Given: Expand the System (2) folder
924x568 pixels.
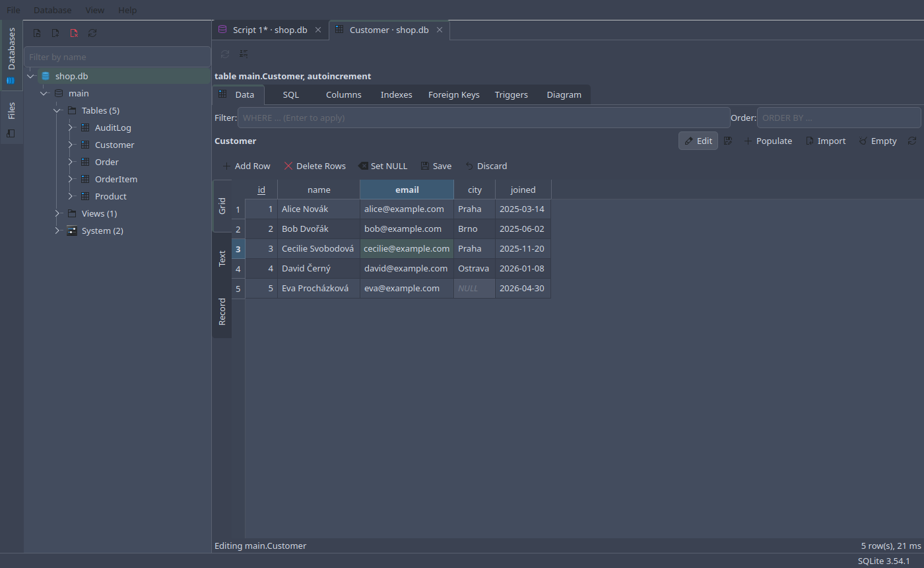Looking at the screenshot, I should (57, 231).
